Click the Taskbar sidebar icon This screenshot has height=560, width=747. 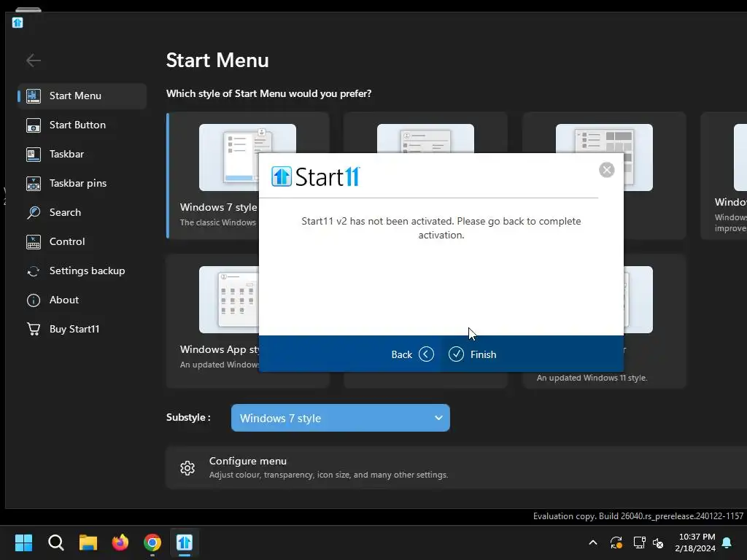[x=34, y=155]
